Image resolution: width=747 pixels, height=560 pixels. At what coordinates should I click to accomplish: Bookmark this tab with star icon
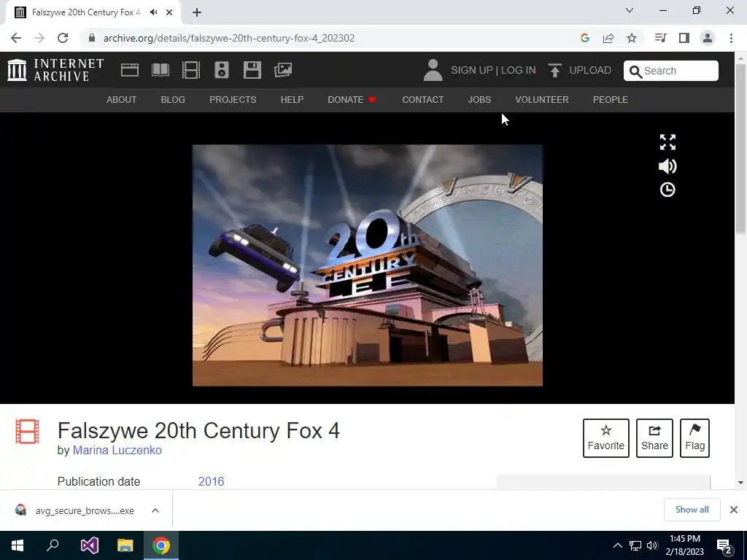pos(632,38)
